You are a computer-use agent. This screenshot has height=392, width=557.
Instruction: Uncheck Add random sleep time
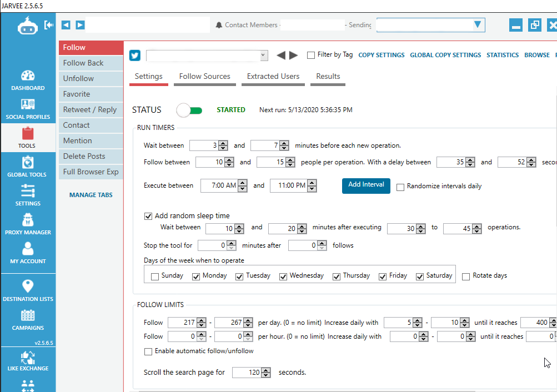coord(148,216)
